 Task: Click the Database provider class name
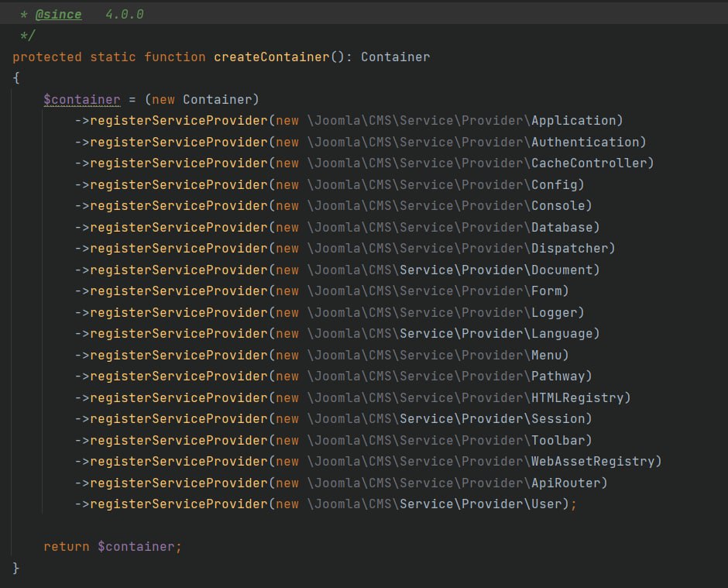(561, 228)
